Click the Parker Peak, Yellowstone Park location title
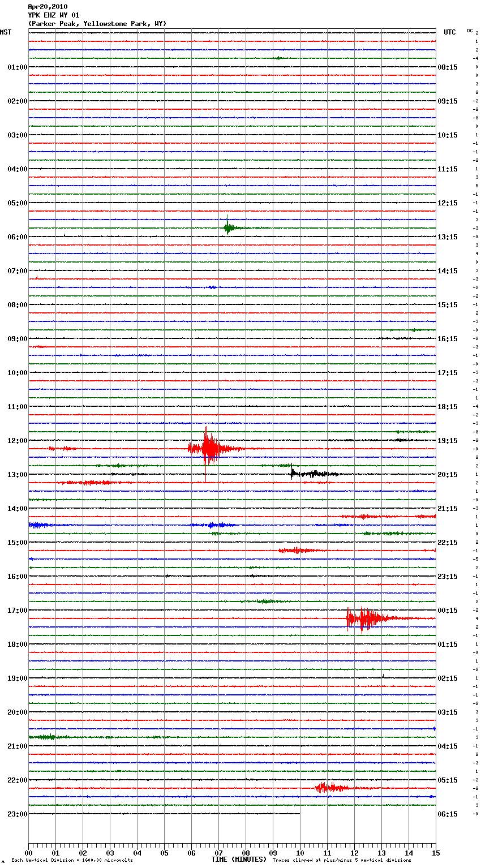This screenshot has height=868, width=481. [x=97, y=24]
